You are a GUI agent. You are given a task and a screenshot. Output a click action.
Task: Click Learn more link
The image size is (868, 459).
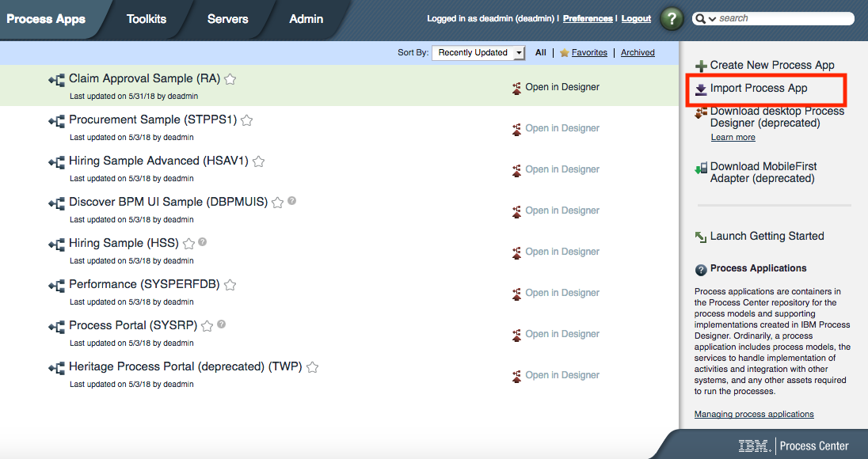(733, 137)
